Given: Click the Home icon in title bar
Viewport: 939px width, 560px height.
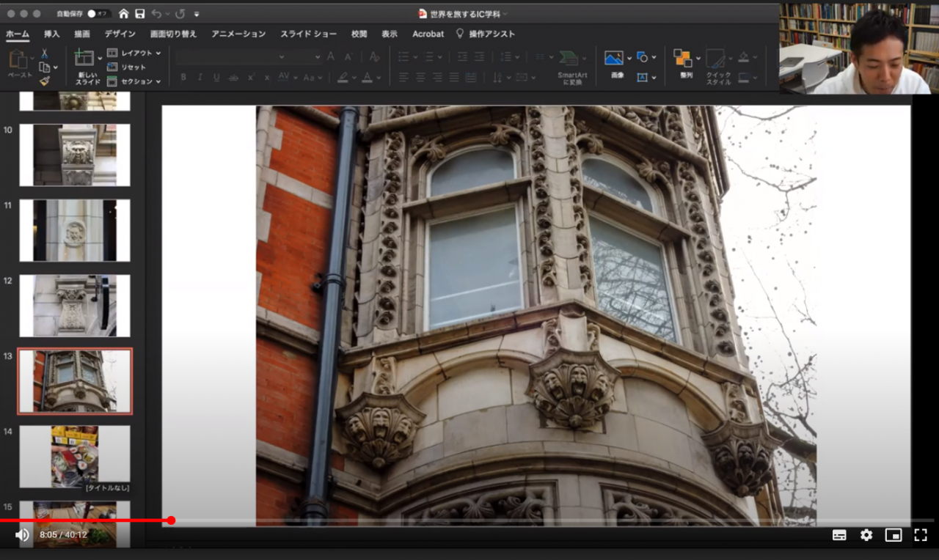Looking at the screenshot, I should point(123,14).
